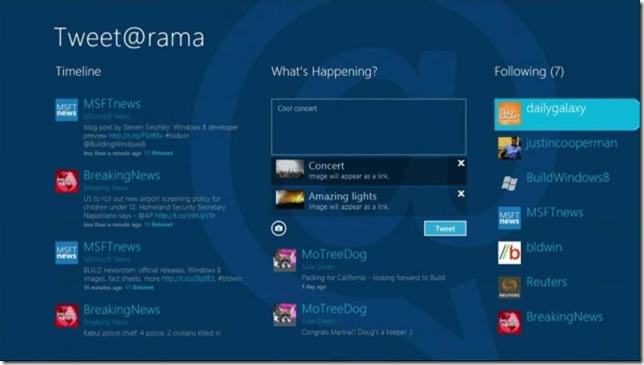The height and width of the screenshot is (365, 644).
Task: Click the camera icon to attach a photo
Action: tap(279, 228)
